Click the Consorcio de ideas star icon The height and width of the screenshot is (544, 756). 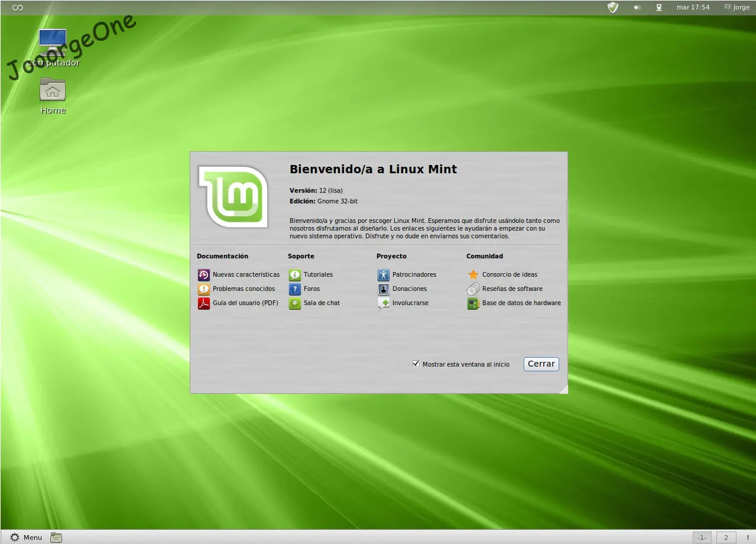(473, 275)
